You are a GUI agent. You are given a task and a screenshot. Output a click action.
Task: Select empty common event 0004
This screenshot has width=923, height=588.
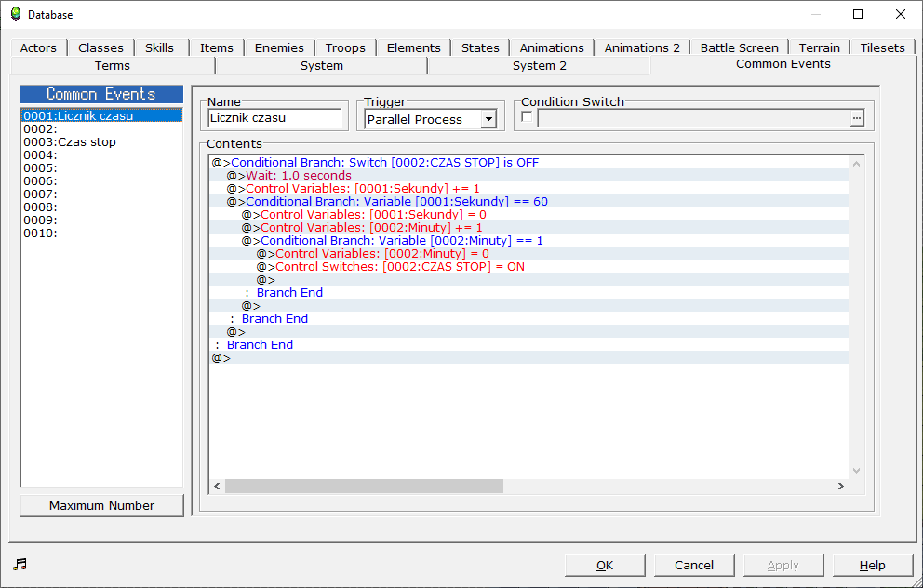(101, 154)
